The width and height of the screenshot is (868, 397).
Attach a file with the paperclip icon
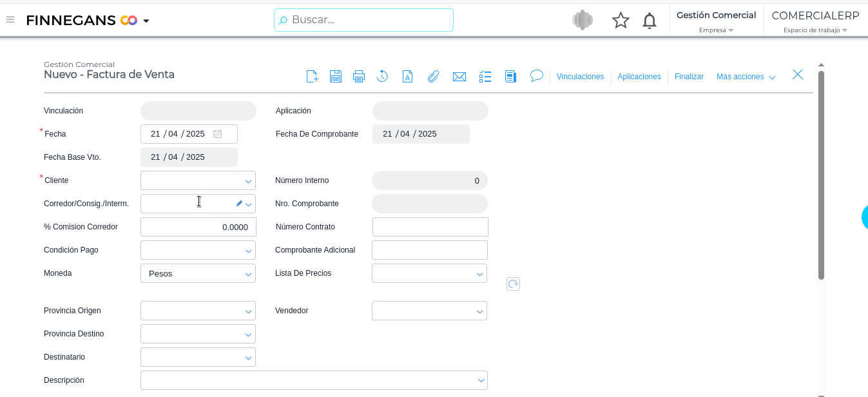tap(433, 77)
